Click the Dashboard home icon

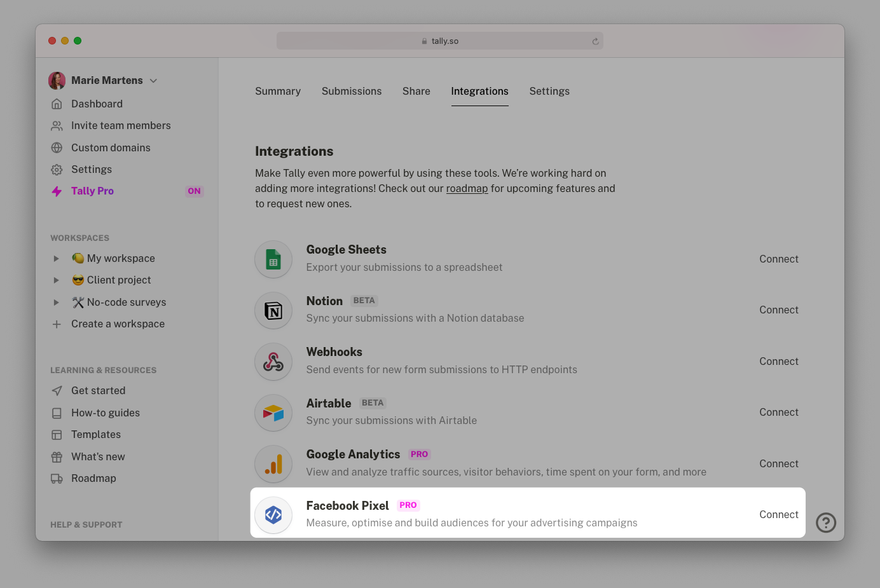click(x=57, y=104)
